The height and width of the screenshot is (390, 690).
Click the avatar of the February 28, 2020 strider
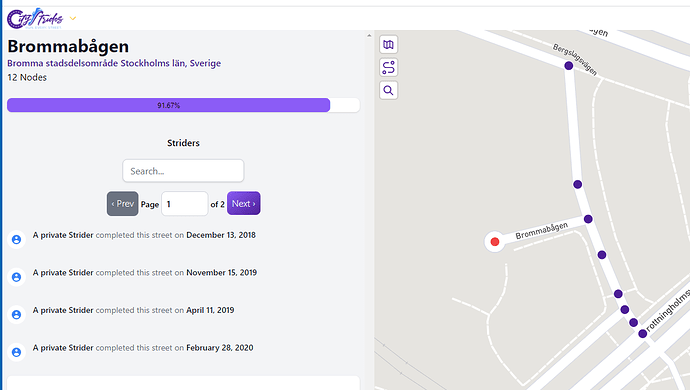16,352
